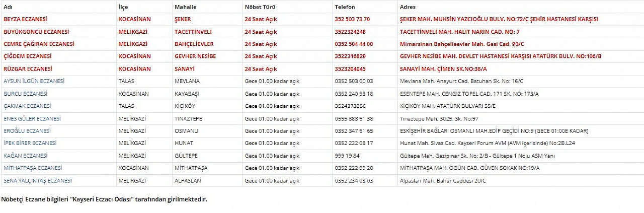Select EROĞLU ECZANESİ pharmacy
The width and height of the screenshot is (644, 213).
tap(27, 131)
